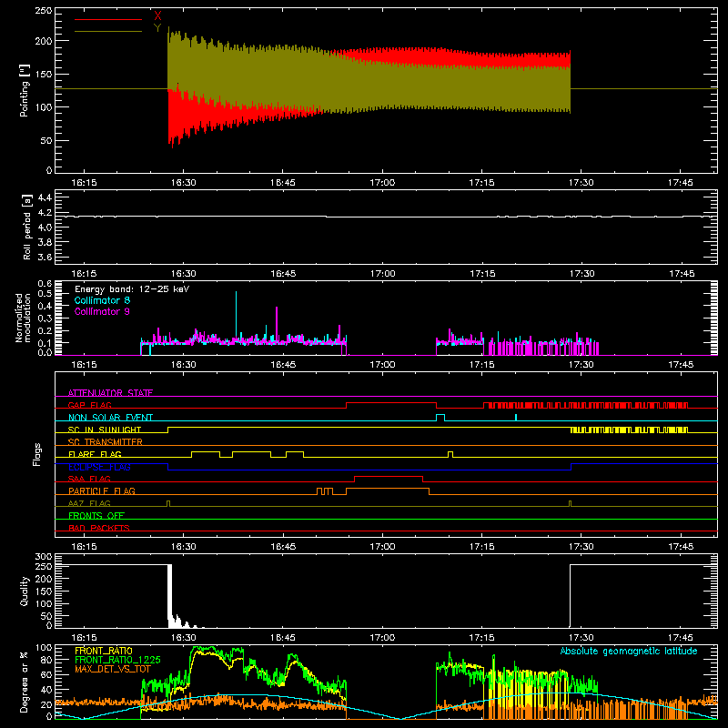Click the Normalized modulation axis title

[23, 318]
